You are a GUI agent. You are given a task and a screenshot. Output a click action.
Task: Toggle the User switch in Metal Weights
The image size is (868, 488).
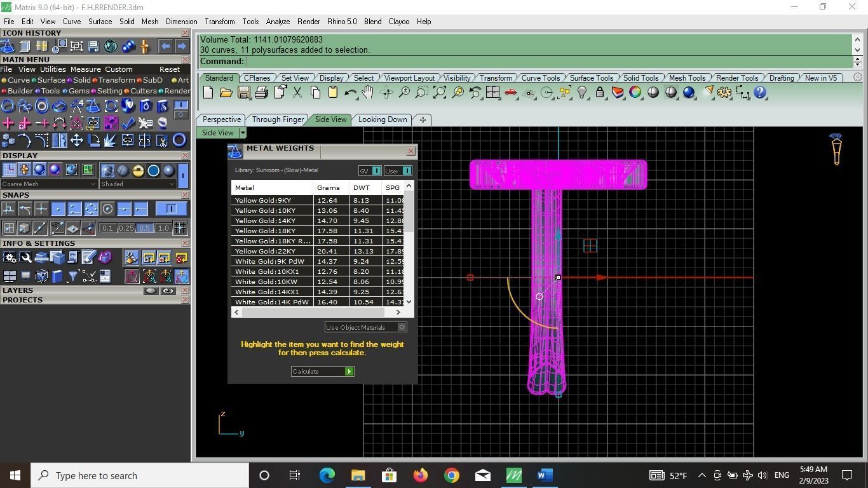[x=398, y=171]
